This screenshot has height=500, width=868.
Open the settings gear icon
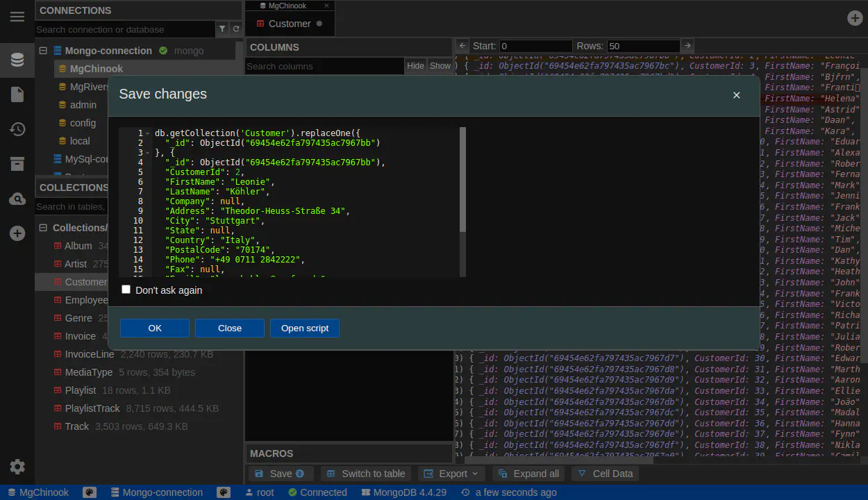coord(17,467)
